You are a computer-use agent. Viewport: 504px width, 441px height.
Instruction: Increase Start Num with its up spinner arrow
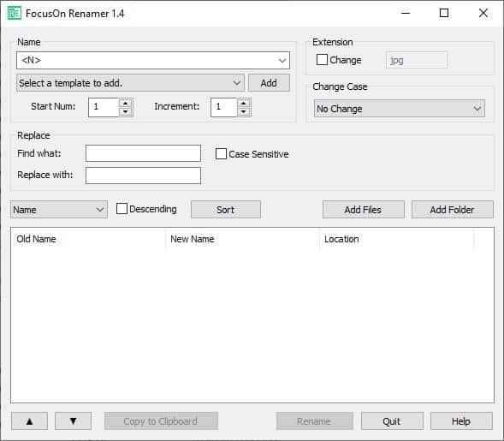pos(125,104)
